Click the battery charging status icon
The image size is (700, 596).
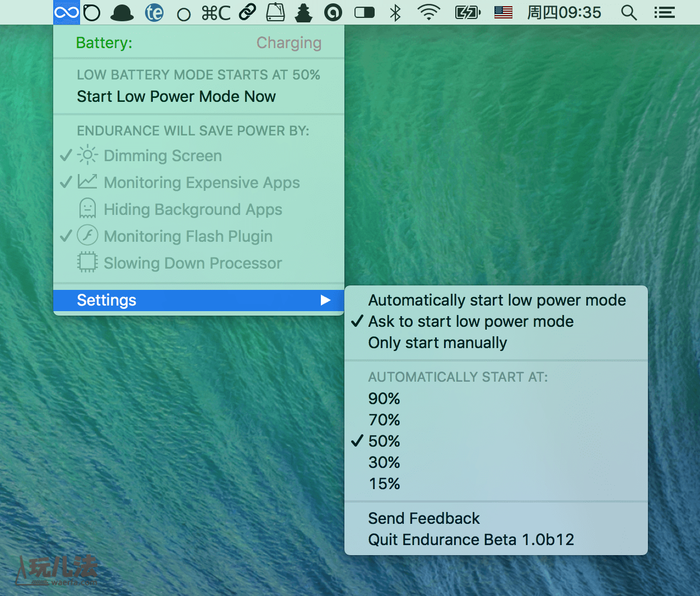coord(468,12)
